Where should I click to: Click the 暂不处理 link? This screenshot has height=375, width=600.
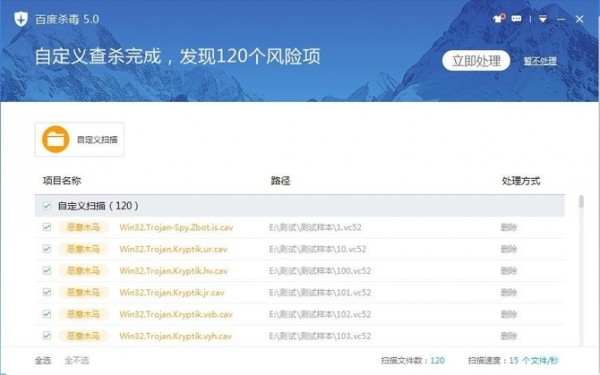coord(540,61)
